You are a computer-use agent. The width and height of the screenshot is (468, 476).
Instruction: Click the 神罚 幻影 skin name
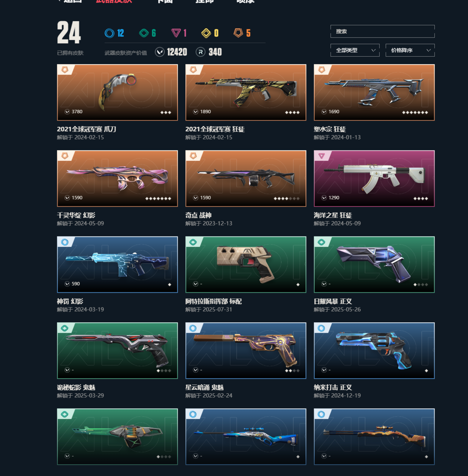click(70, 301)
